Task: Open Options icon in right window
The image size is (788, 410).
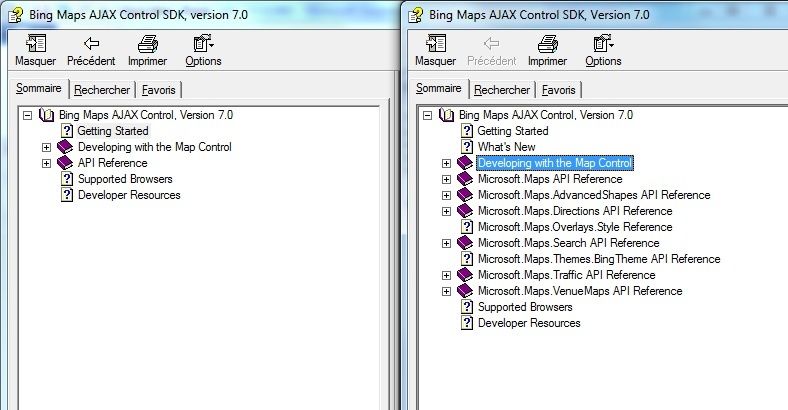Action: pos(604,43)
